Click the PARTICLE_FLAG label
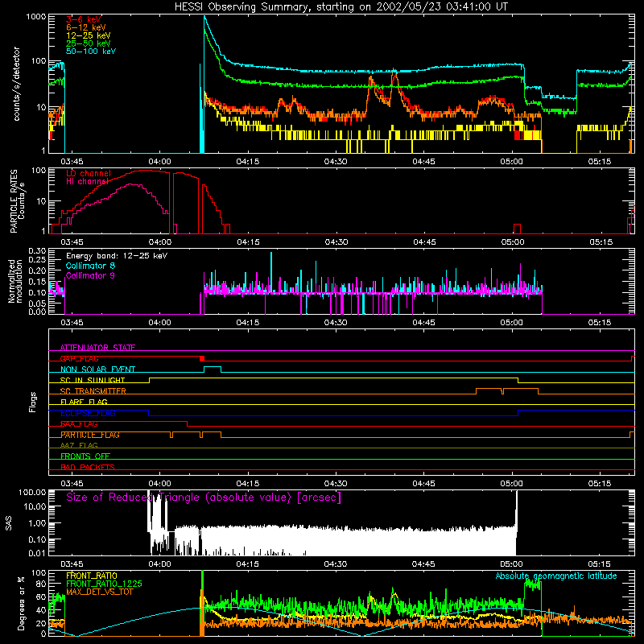Screen dimensions: 644x644 [x=90, y=435]
